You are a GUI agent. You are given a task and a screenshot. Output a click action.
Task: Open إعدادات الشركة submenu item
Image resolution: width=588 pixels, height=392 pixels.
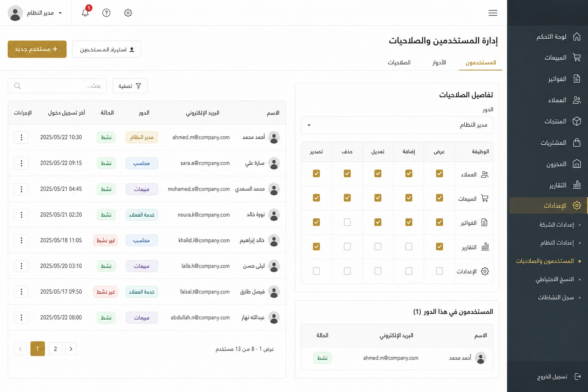pos(557,225)
